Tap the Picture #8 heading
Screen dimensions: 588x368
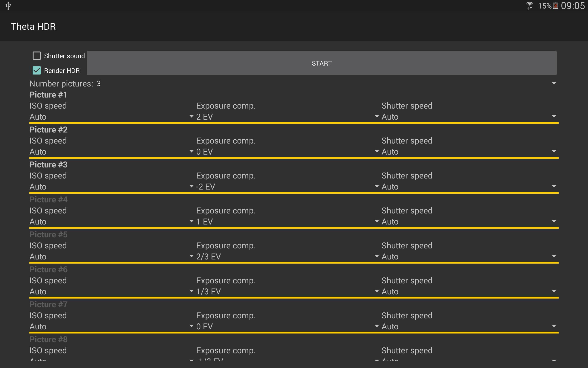pos(48,339)
